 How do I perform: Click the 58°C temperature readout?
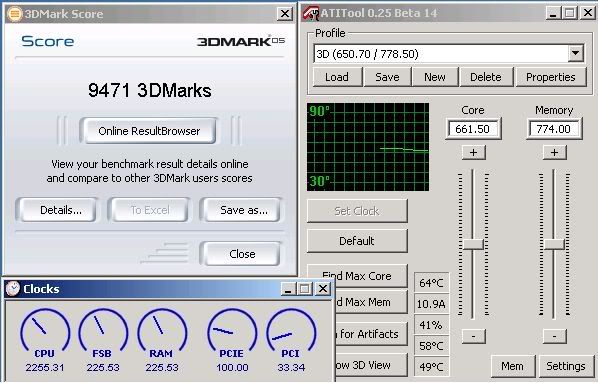pos(431,346)
